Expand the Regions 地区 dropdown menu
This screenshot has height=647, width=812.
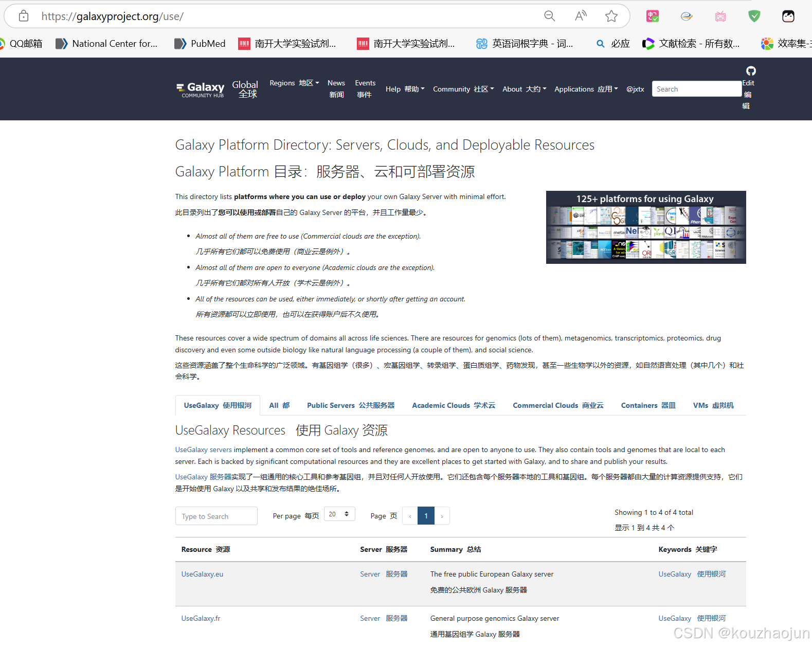click(x=294, y=83)
